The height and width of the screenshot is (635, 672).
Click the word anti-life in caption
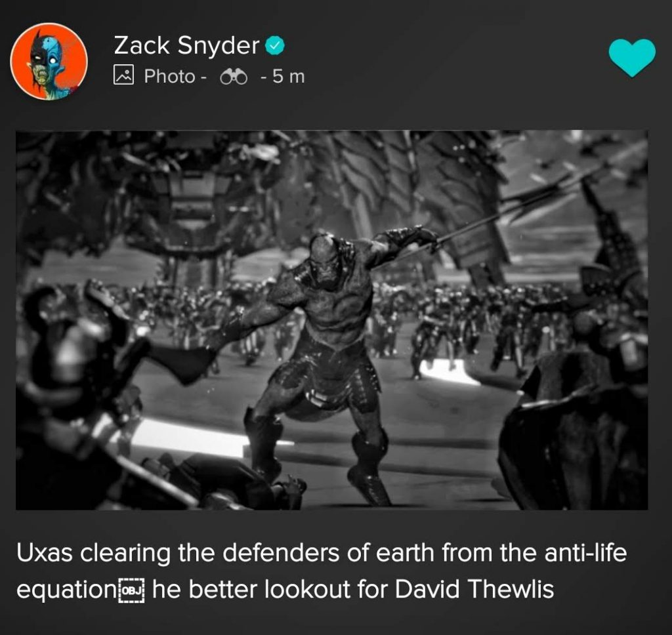585,552
